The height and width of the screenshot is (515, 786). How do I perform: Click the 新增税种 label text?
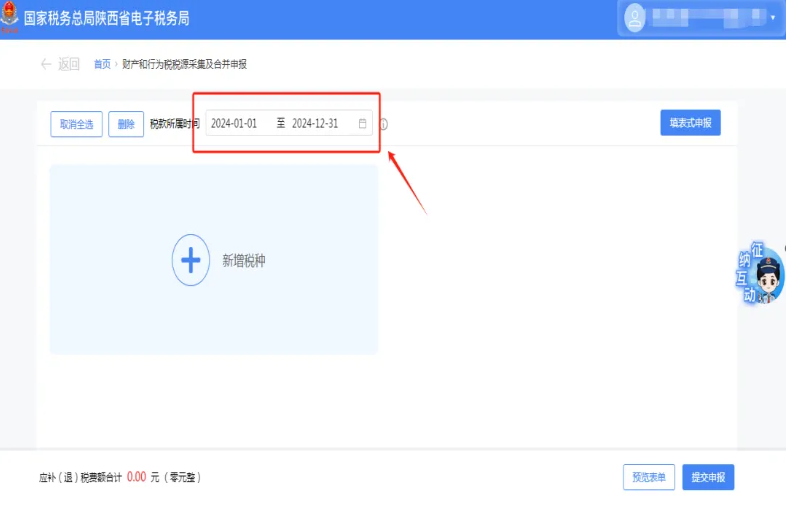tap(243, 261)
